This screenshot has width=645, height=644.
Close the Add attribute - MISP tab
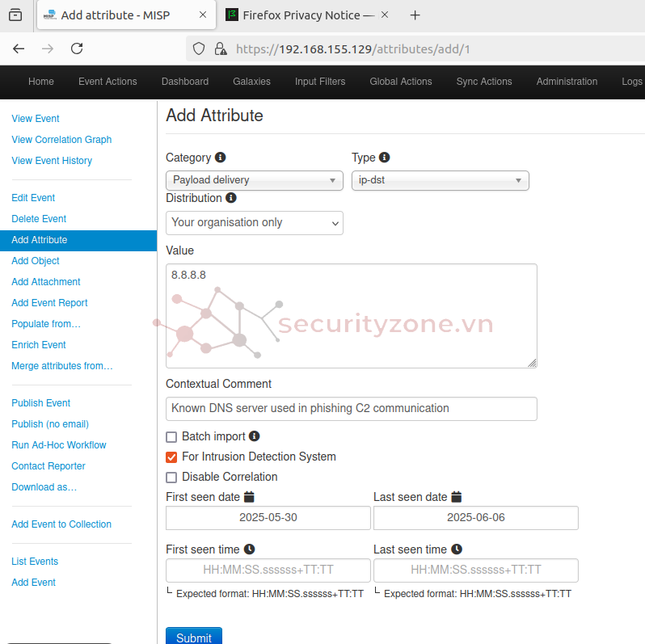coord(203,15)
